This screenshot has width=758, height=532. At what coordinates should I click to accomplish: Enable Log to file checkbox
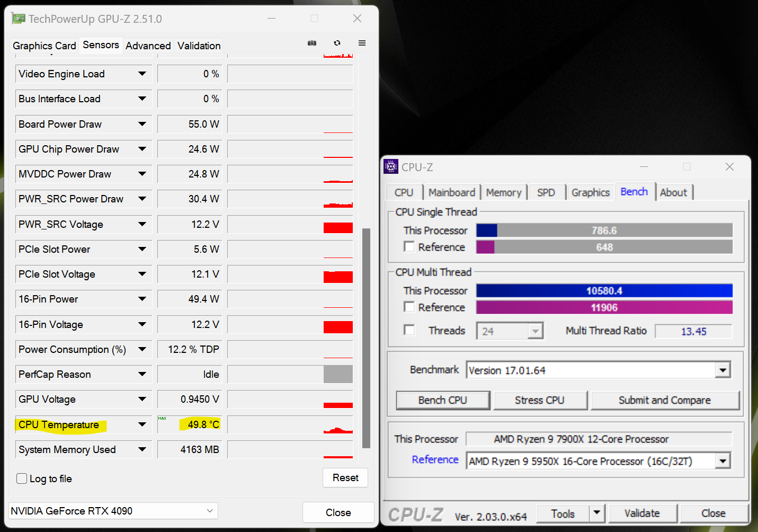pos(22,478)
